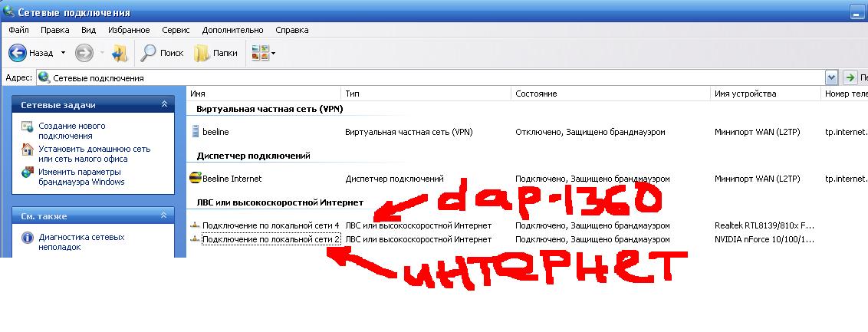Open the Справка menu
Viewport: 868px width, 332px height.
tap(291, 30)
